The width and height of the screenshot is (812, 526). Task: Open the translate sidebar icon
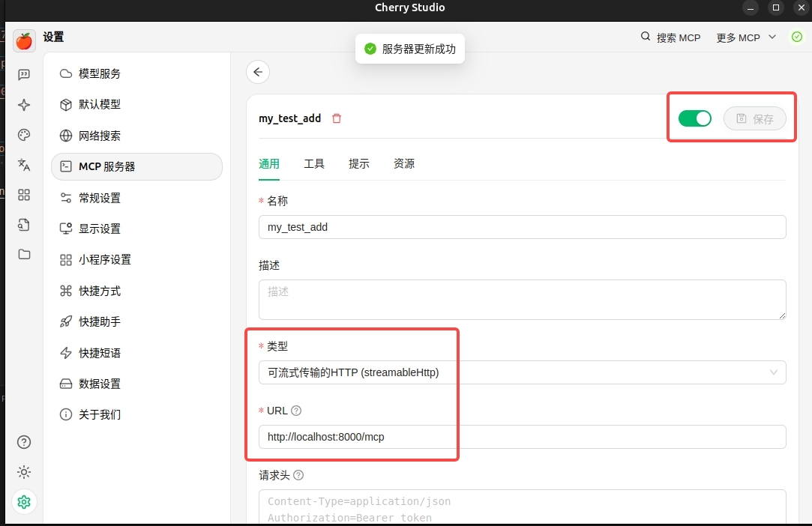[24, 165]
